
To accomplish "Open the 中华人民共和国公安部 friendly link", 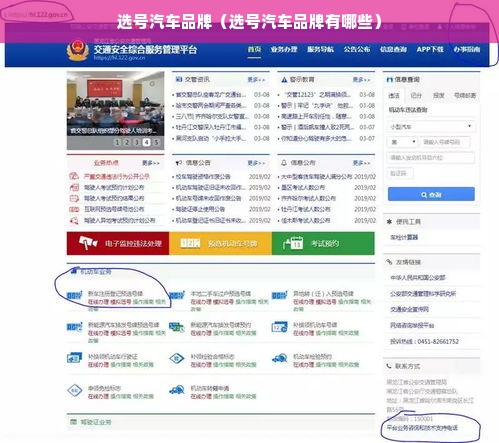I will coord(418,277).
